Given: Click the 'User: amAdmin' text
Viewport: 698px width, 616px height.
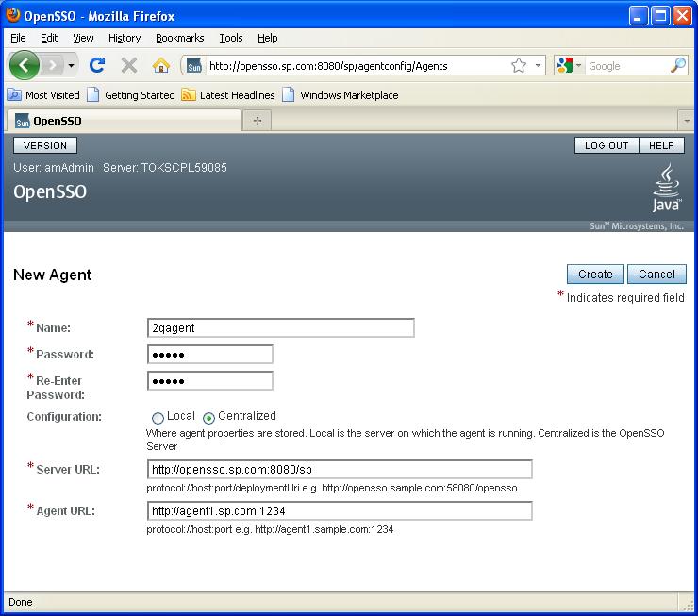Looking at the screenshot, I should (54, 168).
